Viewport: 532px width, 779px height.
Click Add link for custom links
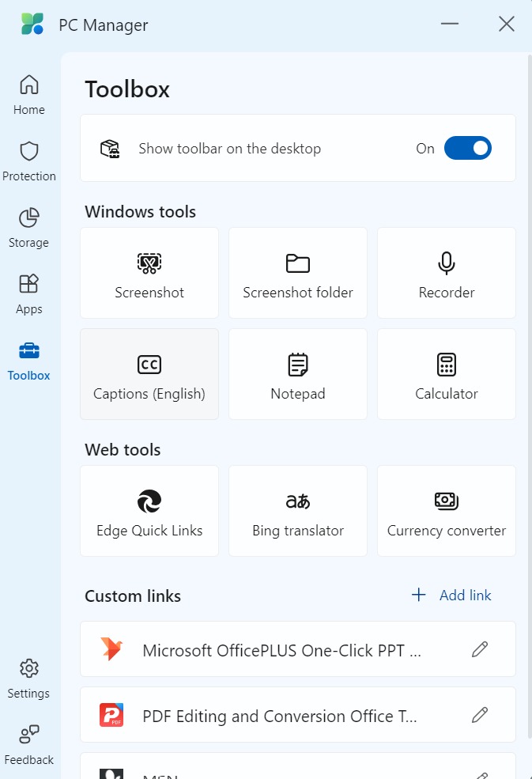pos(451,595)
